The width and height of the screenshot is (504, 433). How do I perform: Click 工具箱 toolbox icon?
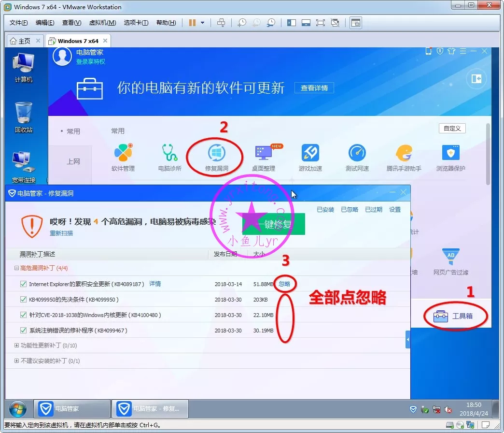tap(456, 317)
